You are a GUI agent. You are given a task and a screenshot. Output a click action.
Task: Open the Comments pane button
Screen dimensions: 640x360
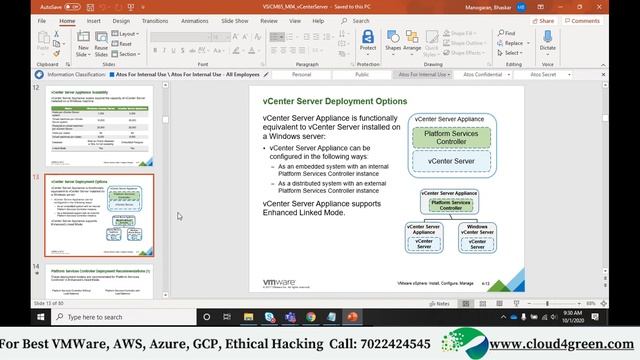pos(582,21)
